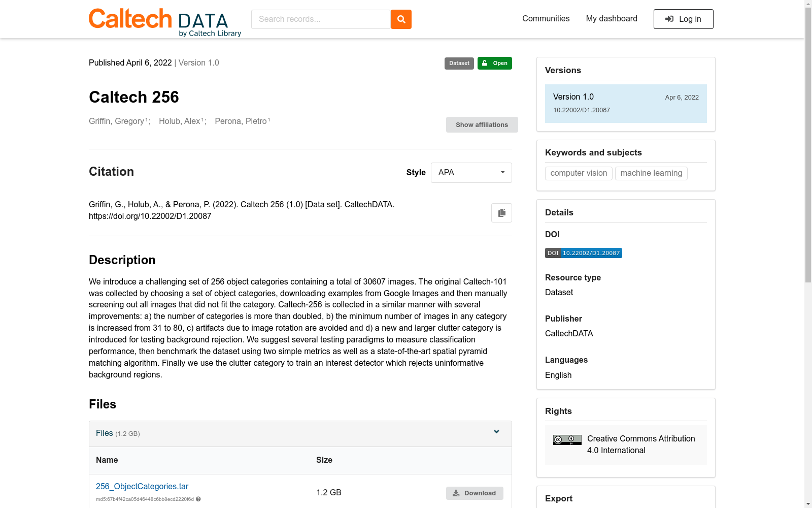Click the 1.2 GB size cell
The height and width of the screenshot is (508, 812).
pos(329,493)
